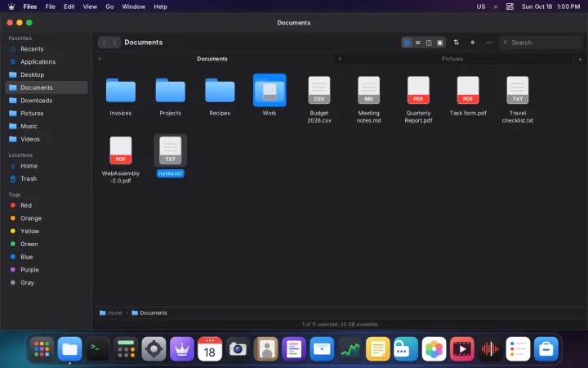Open the Files app menu
Image resolution: width=588 pixels, height=368 pixels.
(29, 7)
